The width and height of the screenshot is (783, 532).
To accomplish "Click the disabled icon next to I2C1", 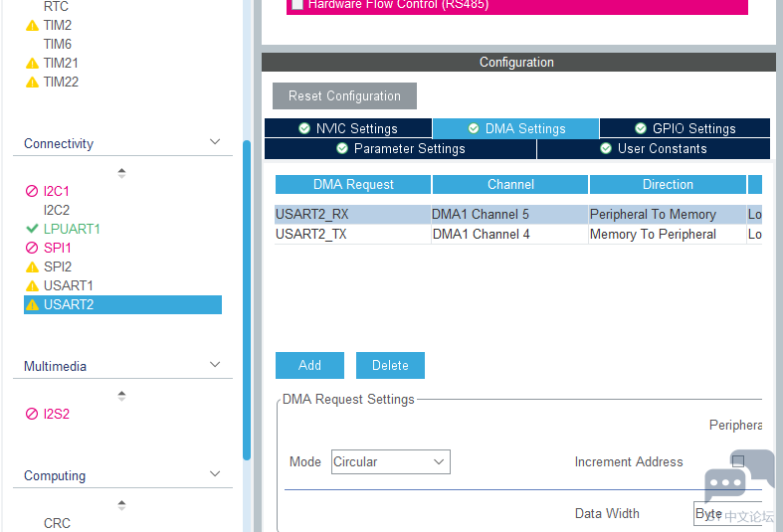I will tap(32, 191).
